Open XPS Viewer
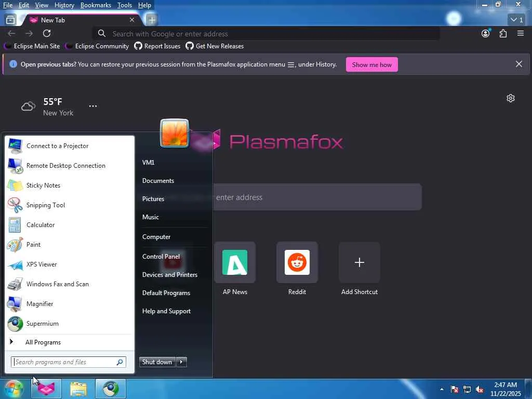 [x=70, y=264]
